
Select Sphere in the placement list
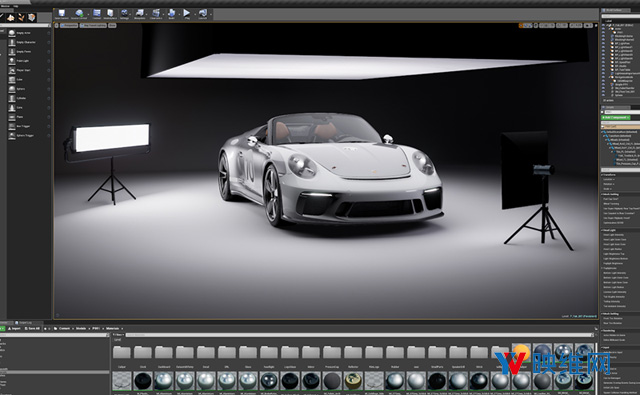pyautogui.click(x=29, y=89)
